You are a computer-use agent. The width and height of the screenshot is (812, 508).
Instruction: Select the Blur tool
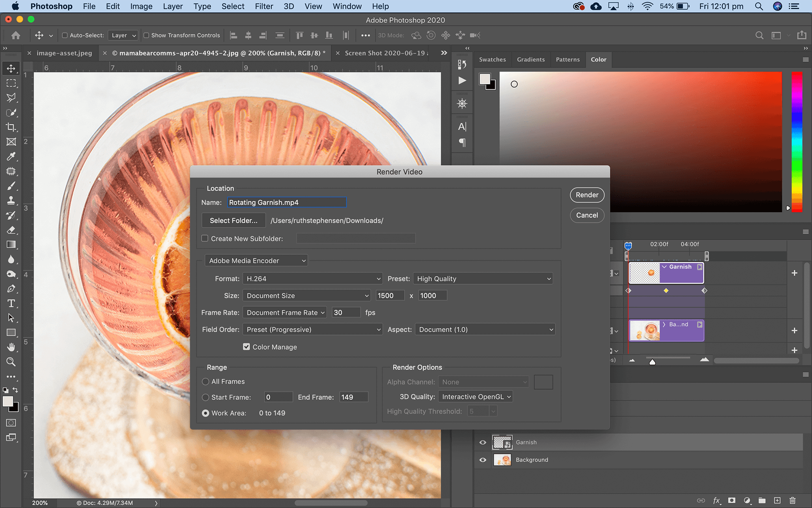(x=11, y=259)
